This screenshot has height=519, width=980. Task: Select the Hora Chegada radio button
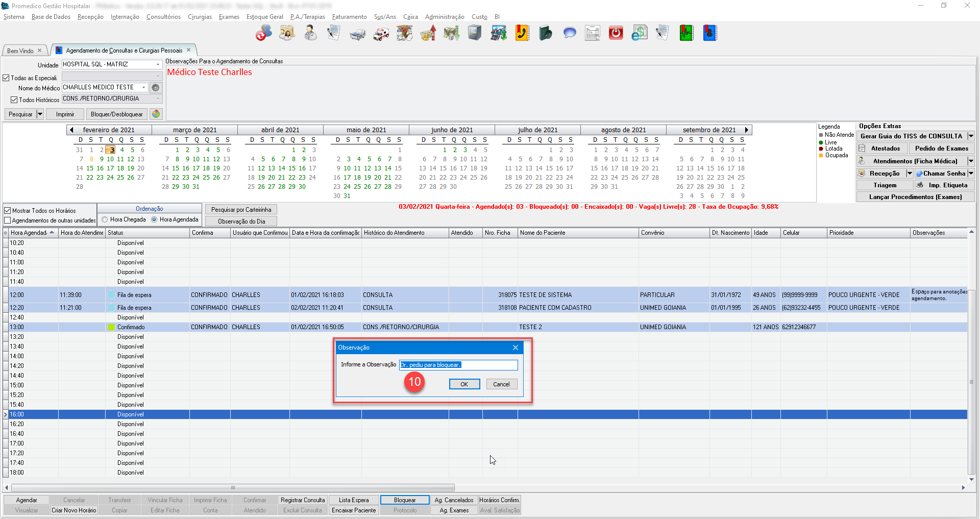[x=105, y=219]
